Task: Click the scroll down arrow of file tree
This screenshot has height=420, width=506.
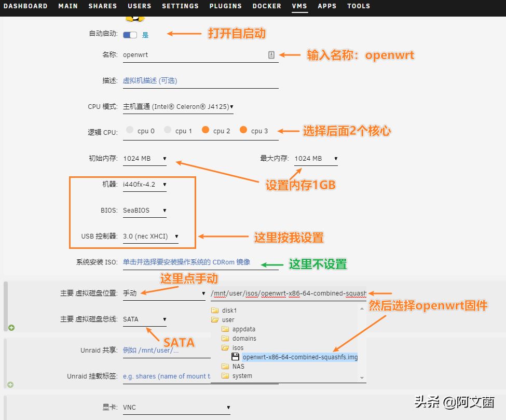Action: 362,378
